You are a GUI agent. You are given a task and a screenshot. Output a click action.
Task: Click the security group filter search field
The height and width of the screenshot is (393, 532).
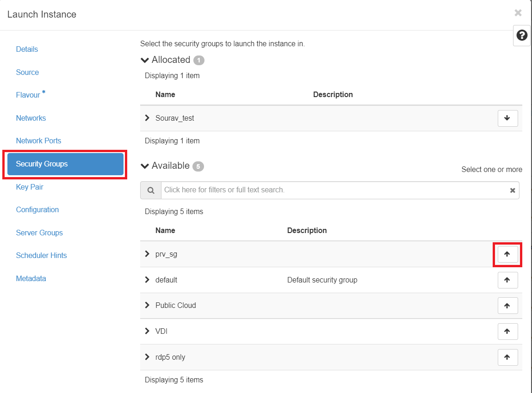[333, 190]
